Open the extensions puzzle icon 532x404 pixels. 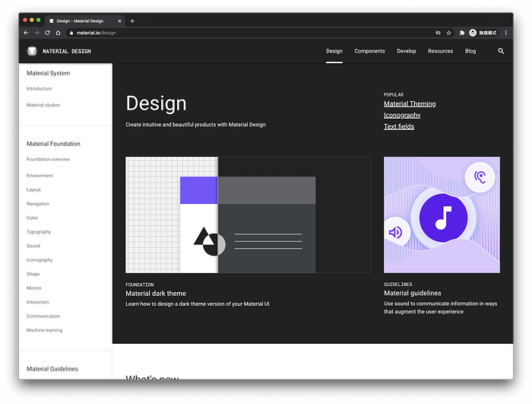click(x=462, y=33)
